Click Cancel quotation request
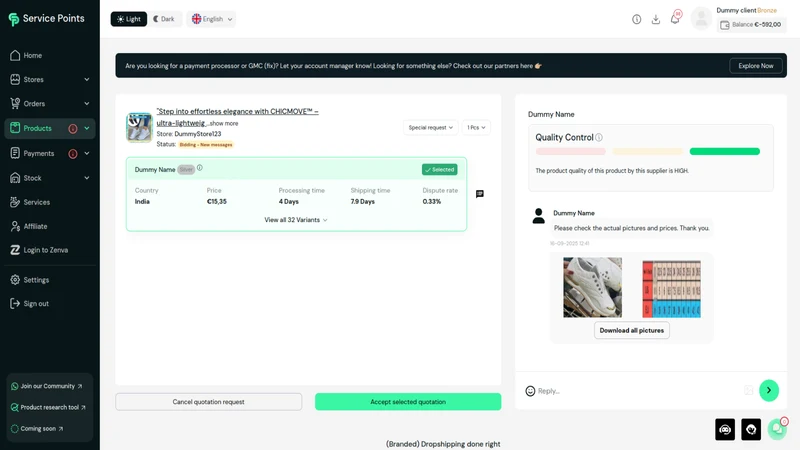 (x=208, y=402)
